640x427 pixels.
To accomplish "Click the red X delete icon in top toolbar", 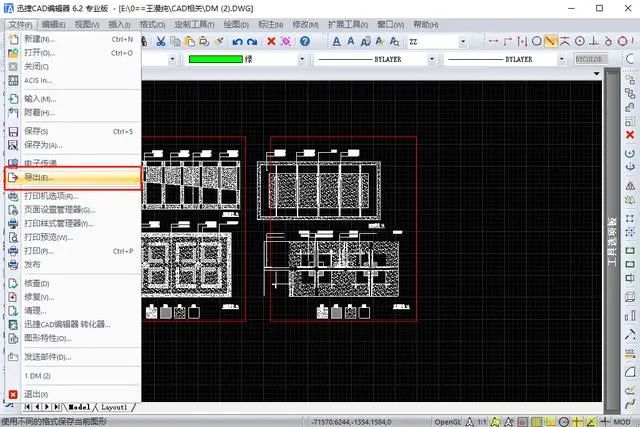I will 271,41.
